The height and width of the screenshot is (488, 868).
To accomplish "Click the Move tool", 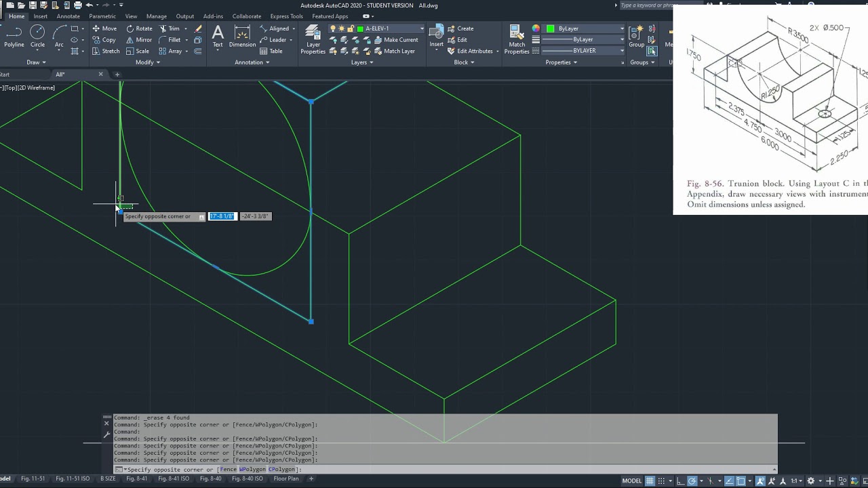I will click(104, 28).
